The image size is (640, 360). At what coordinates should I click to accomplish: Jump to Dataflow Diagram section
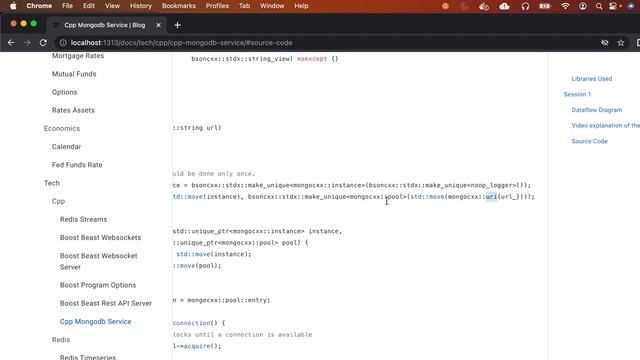(597, 110)
